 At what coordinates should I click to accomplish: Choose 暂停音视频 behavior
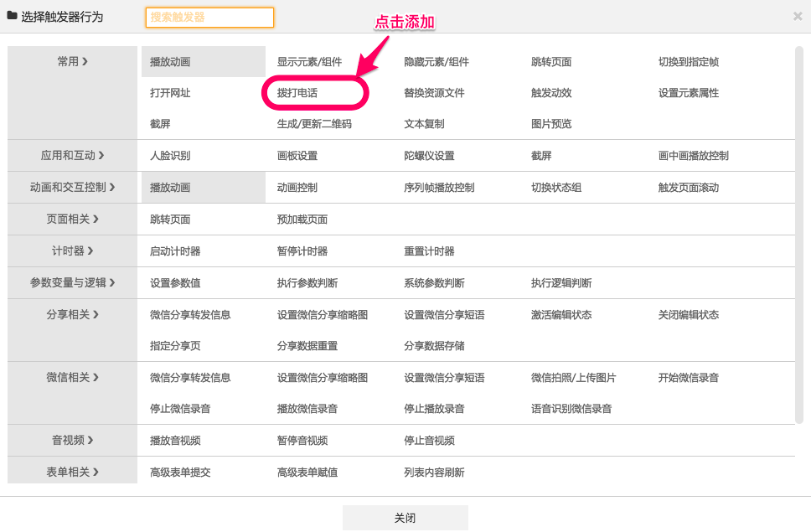302,441
